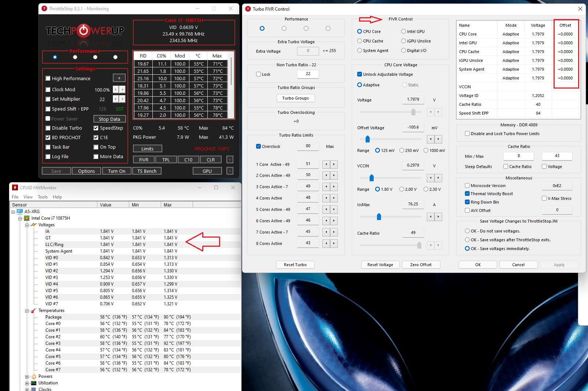Screen dimensions: 588x391
Task: Click the Reset Turbo button
Action: pyautogui.click(x=295, y=265)
